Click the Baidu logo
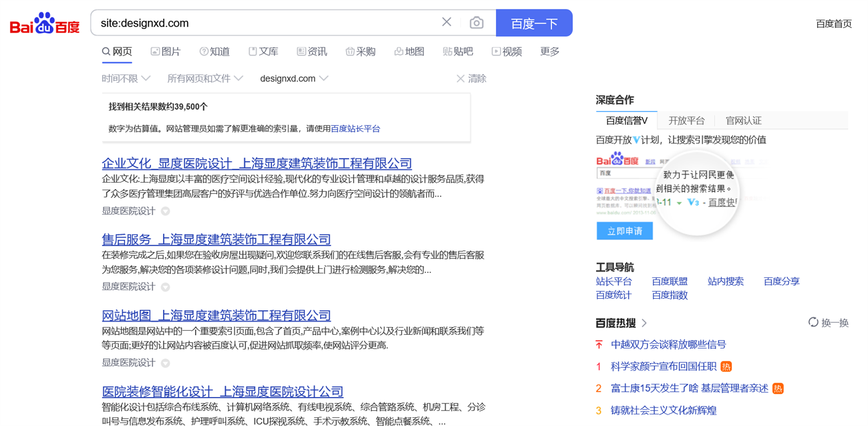868x426 pixels. point(45,23)
